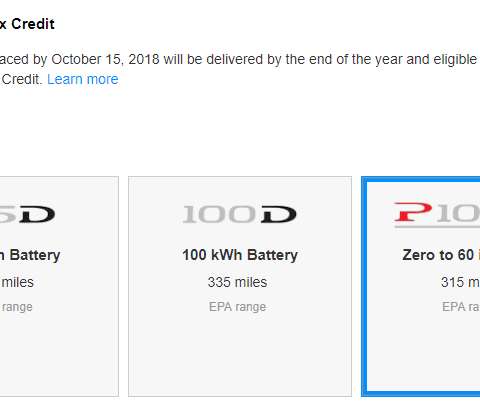Image resolution: width=480 pixels, height=412 pixels.
Task: Click the October 15, 2018 delivery notice text
Action: [x=238, y=59]
